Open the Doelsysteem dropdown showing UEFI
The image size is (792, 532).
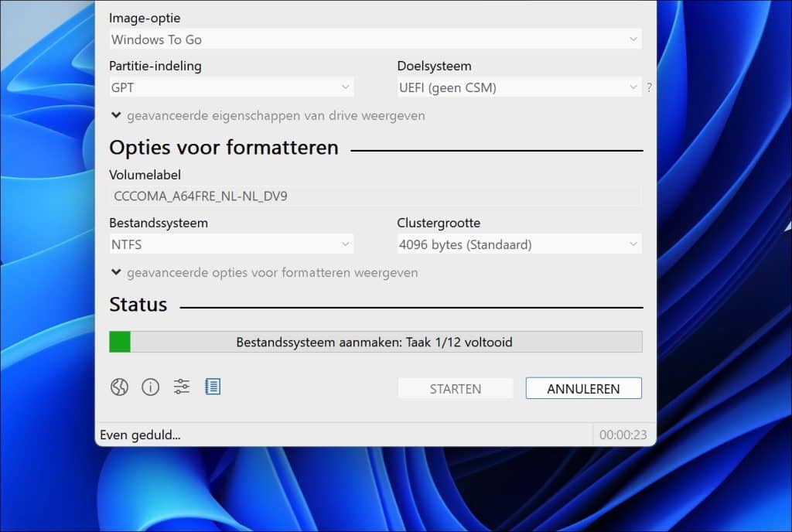coord(518,87)
